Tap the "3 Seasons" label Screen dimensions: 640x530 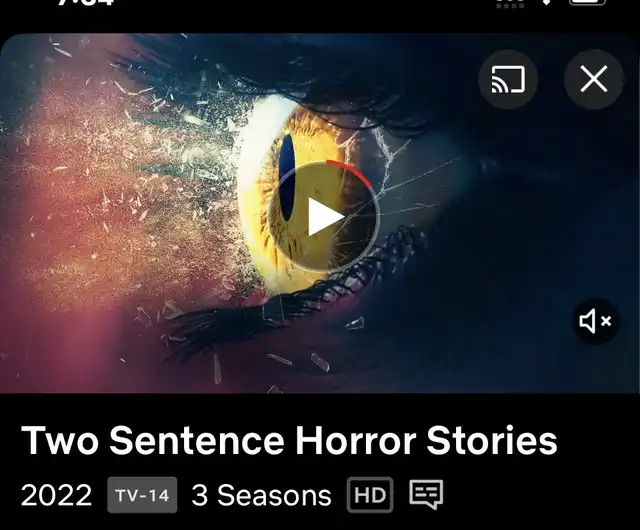pyautogui.click(x=261, y=495)
